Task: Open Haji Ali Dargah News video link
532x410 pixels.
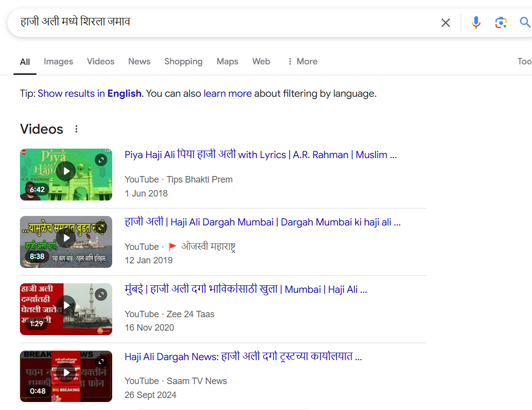Action: [x=243, y=356]
